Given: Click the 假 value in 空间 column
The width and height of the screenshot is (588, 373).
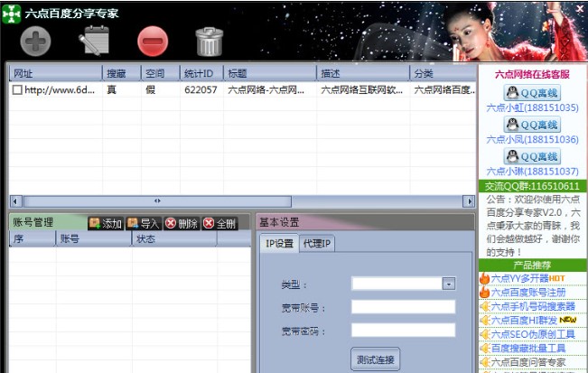Looking at the screenshot, I should point(150,90).
